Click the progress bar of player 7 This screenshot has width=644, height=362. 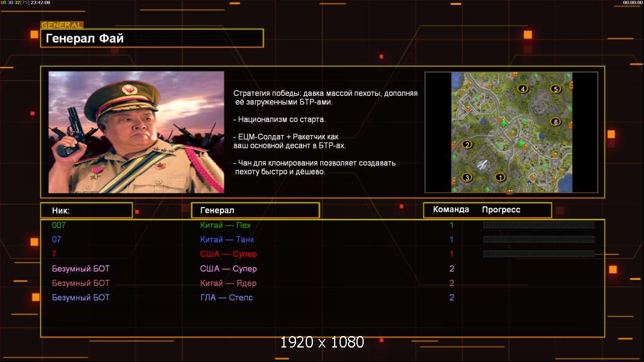click(539, 254)
